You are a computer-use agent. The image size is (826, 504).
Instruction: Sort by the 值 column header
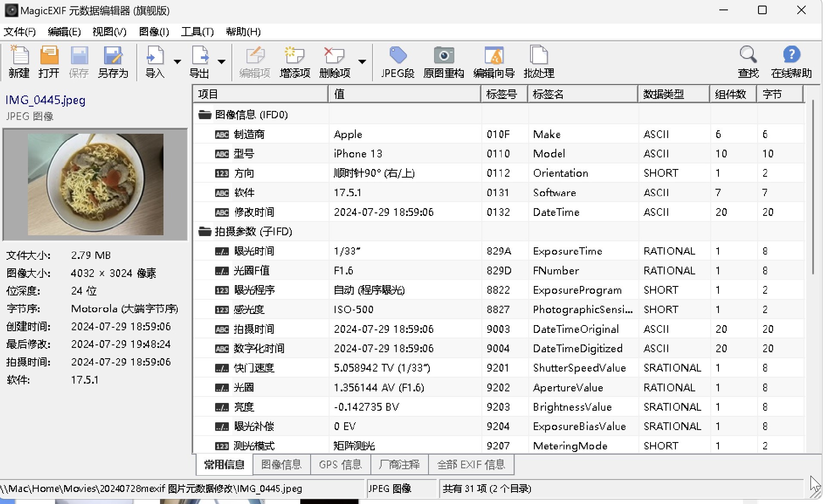tap(405, 94)
